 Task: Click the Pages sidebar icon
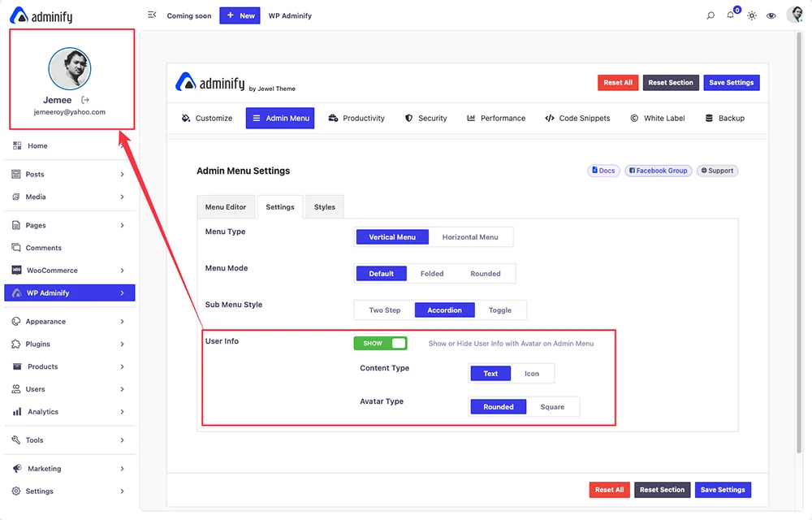coord(16,225)
